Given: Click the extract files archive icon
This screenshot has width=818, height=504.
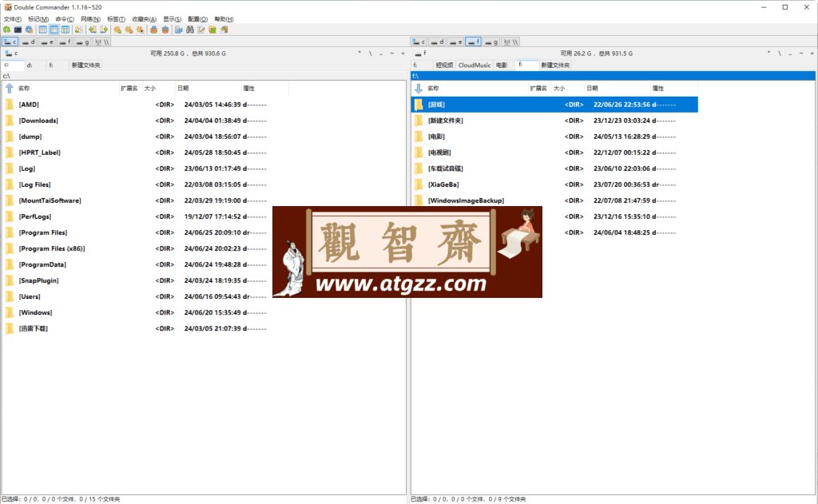Looking at the screenshot, I should tap(165, 30).
